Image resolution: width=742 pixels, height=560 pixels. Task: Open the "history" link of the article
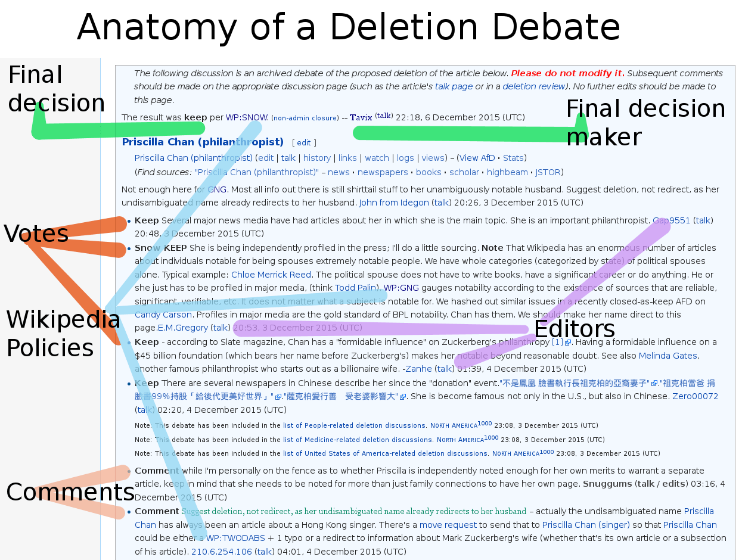click(x=317, y=158)
